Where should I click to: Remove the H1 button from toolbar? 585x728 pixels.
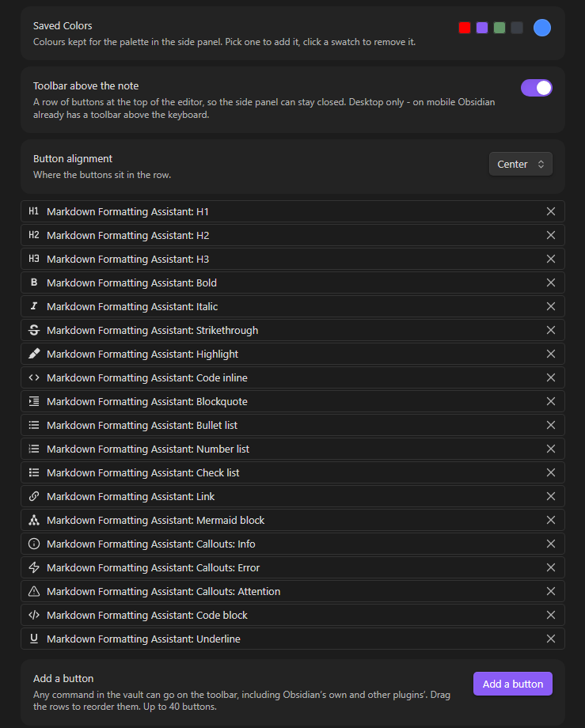click(x=551, y=211)
